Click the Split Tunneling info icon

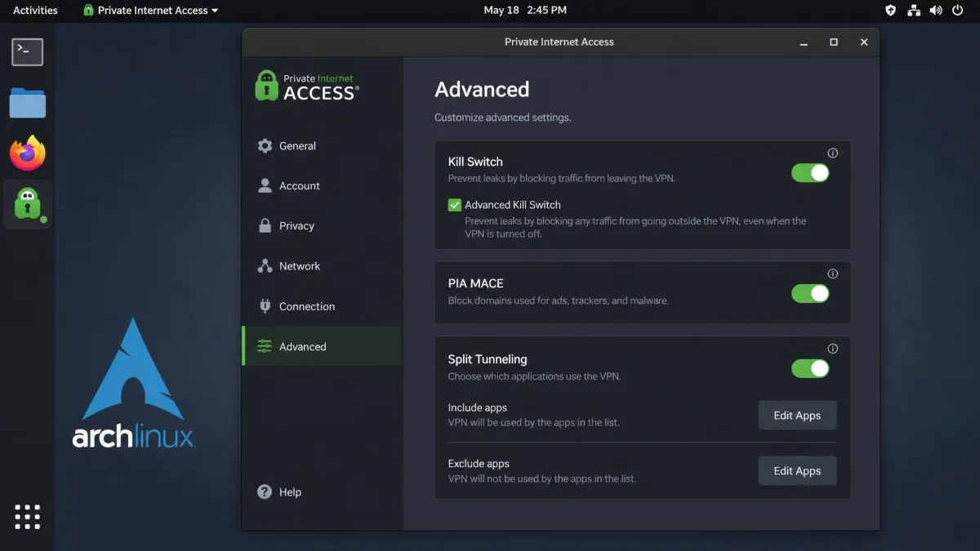pos(833,349)
